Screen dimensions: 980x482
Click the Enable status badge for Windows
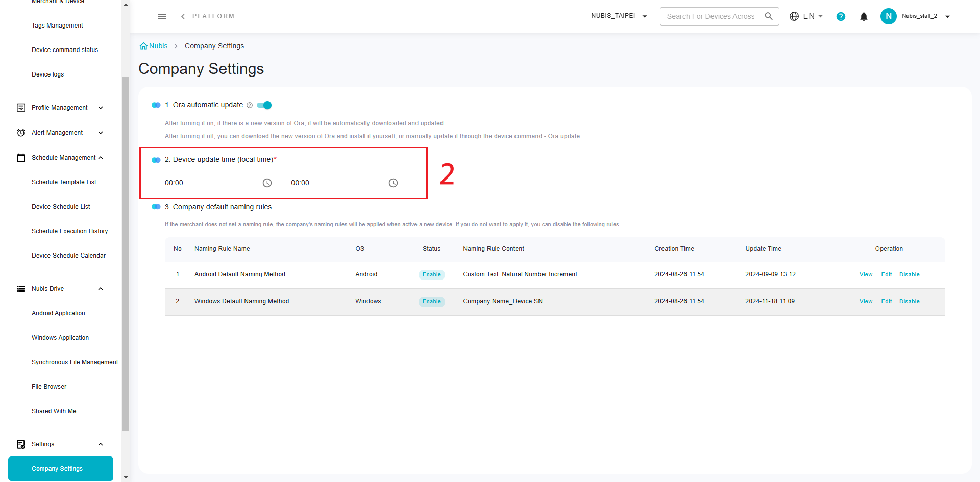coord(432,301)
